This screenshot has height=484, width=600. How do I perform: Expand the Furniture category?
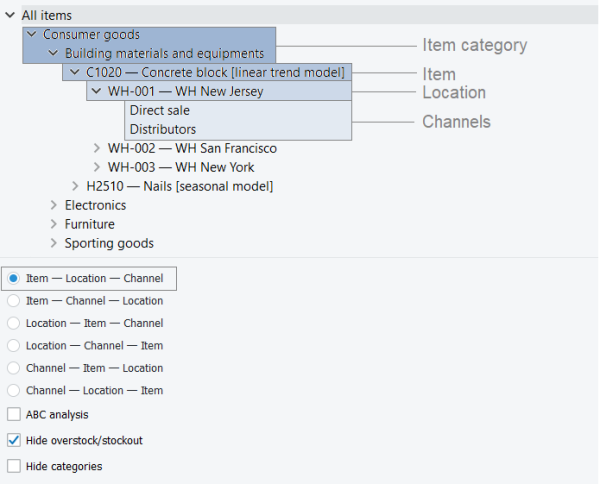[x=53, y=225]
